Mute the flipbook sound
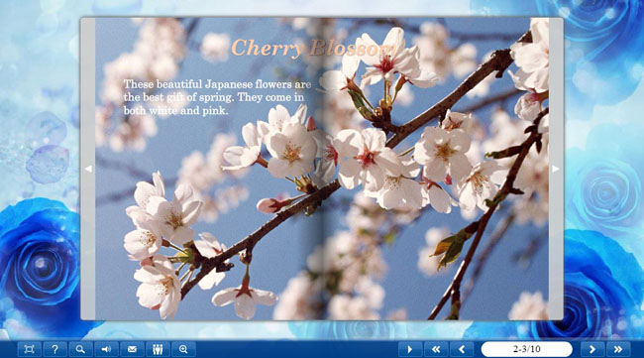644x358 pixels. [x=106, y=349]
